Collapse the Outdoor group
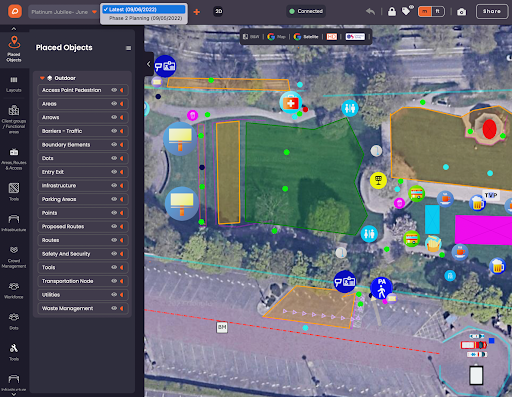The height and width of the screenshot is (397, 512). pyautogui.click(x=42, y=78)
